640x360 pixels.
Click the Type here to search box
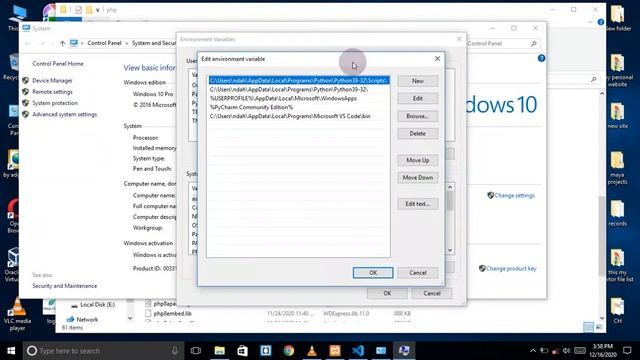click(104, 351)
